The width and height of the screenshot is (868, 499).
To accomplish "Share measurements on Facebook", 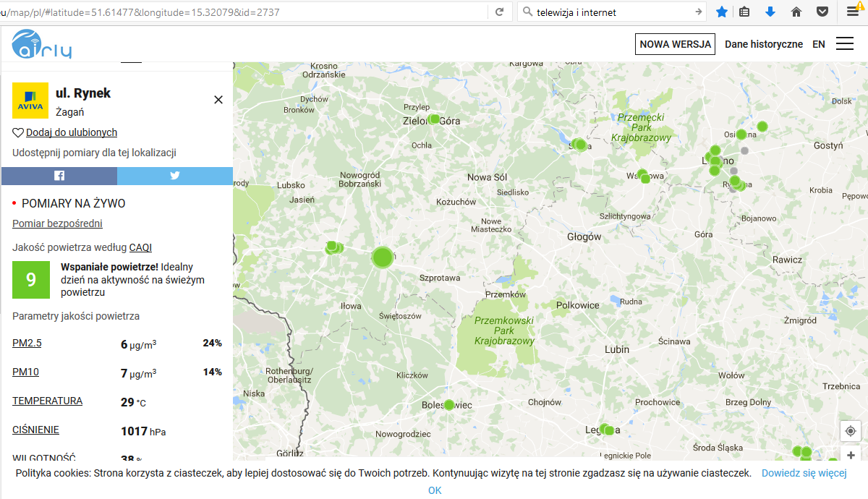I will [59, 176].
